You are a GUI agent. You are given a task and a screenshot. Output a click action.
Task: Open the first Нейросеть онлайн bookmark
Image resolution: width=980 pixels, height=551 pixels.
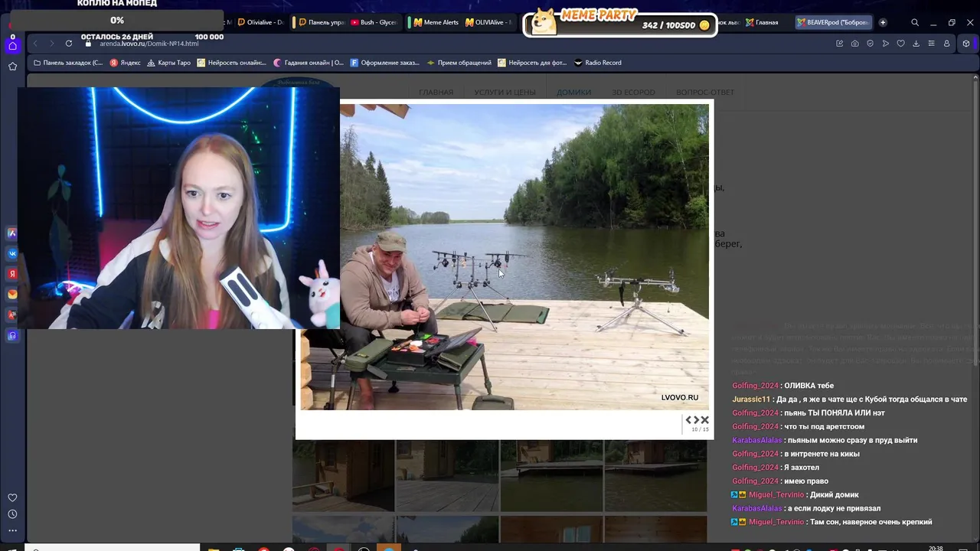coord(232,63)
